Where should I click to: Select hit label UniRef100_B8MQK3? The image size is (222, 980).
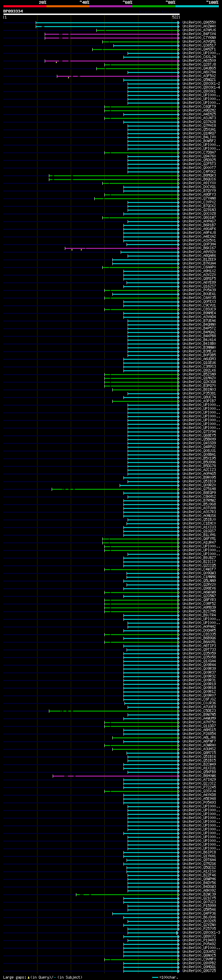(x=199, y=175)
